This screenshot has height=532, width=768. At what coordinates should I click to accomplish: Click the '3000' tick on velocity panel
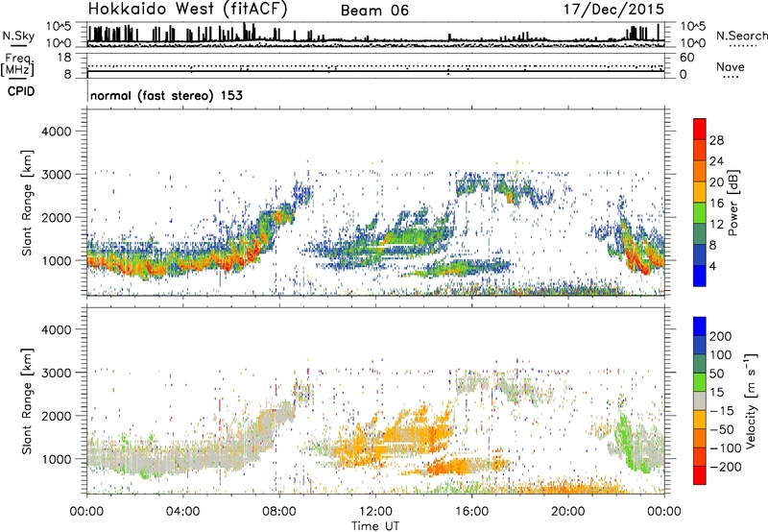point(57,373)
